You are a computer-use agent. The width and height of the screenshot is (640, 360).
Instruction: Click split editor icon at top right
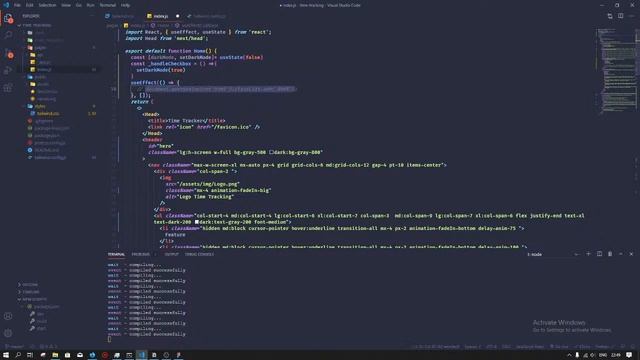click(x=620, y=16)
